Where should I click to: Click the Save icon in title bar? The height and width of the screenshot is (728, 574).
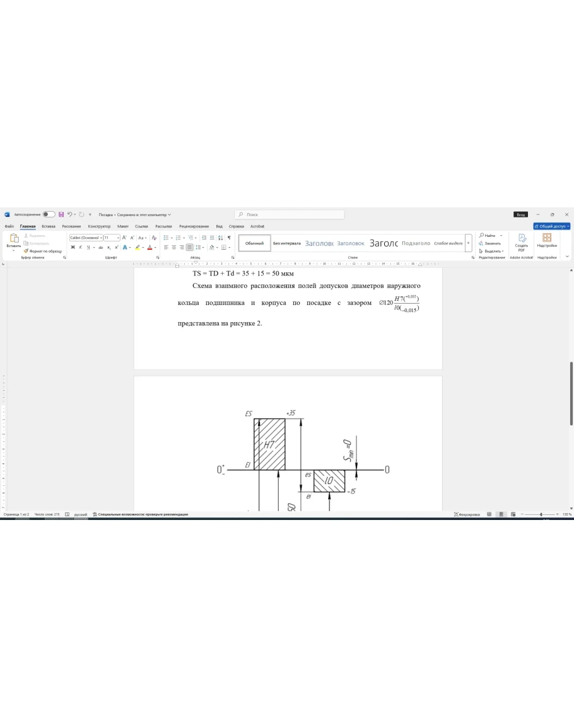[x=61, y=214]
